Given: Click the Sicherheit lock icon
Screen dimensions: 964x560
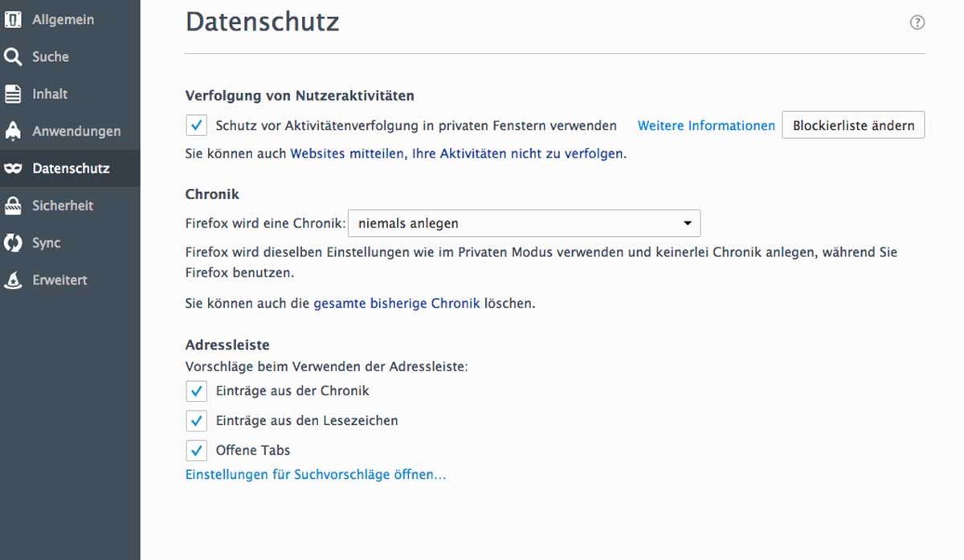Looking at the screenshot, I should (x=13, y=206).
